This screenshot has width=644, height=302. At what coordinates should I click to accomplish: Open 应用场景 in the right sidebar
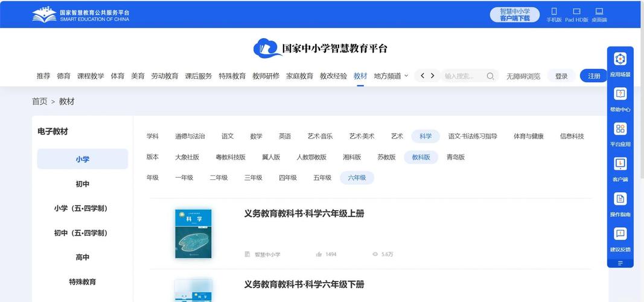coord(620,59)
